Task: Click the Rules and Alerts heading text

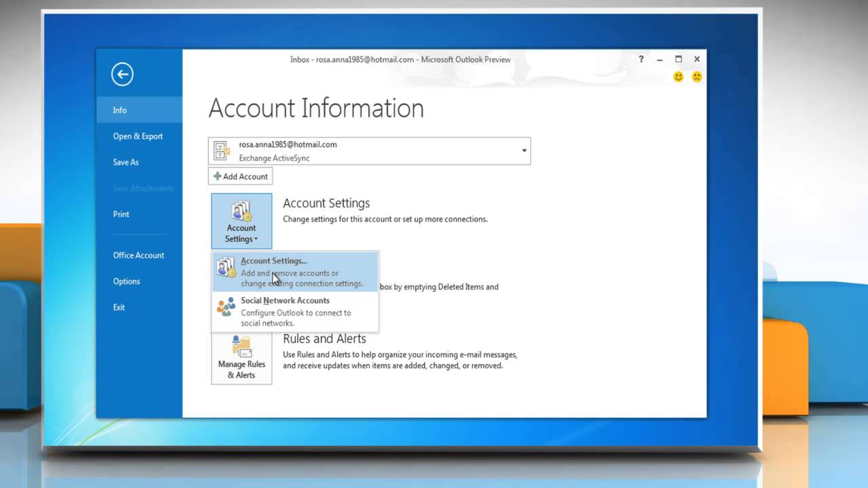Action: coord(324,339)
